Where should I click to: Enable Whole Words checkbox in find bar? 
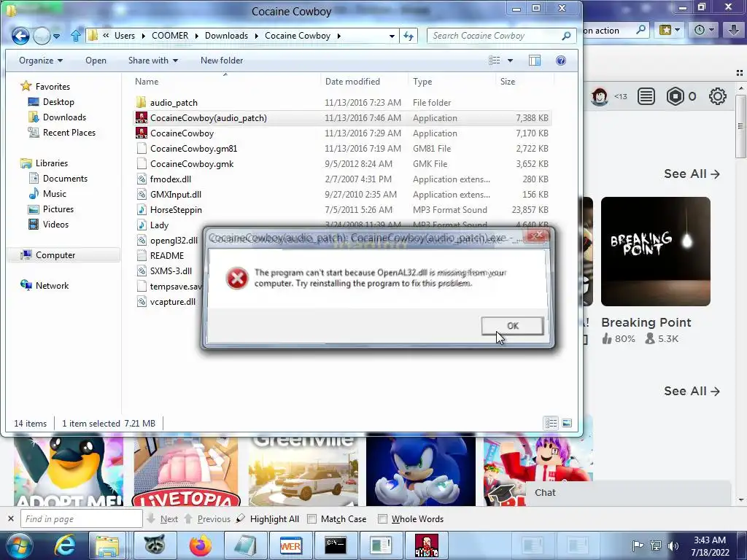382,519
